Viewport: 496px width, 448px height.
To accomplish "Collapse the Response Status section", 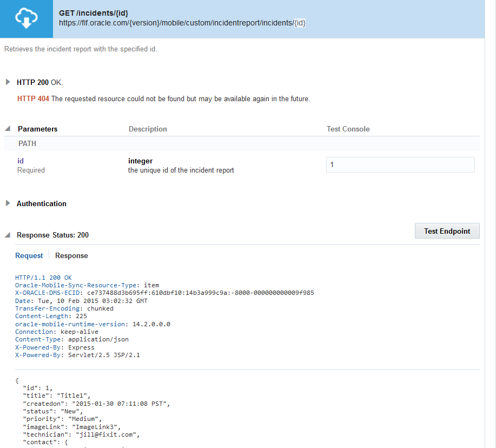I will pyautogui.click(x=8, y=235).
